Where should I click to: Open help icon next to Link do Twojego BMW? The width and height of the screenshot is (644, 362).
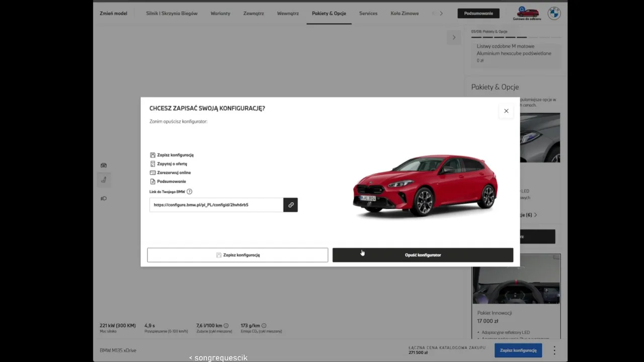click(189, 192)
